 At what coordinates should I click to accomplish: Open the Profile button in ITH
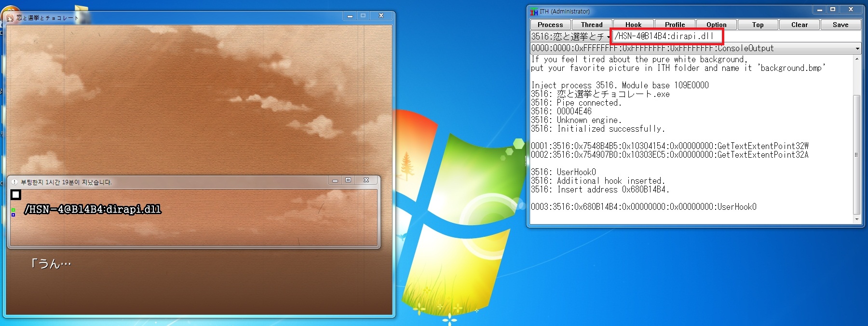(675, 25)
